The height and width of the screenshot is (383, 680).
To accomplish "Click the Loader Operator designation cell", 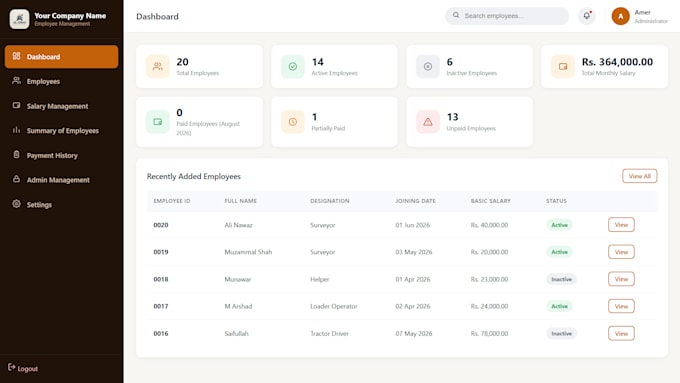I will [333, 306].
